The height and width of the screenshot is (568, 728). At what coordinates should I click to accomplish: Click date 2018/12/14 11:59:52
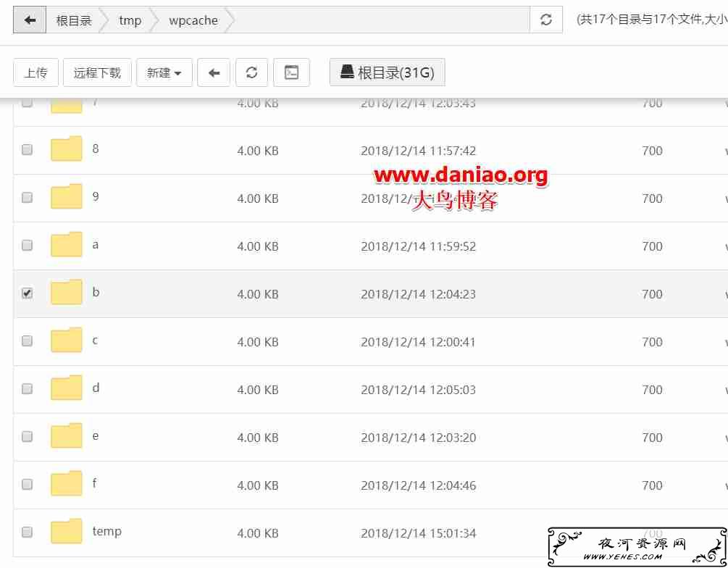(418, 246)
